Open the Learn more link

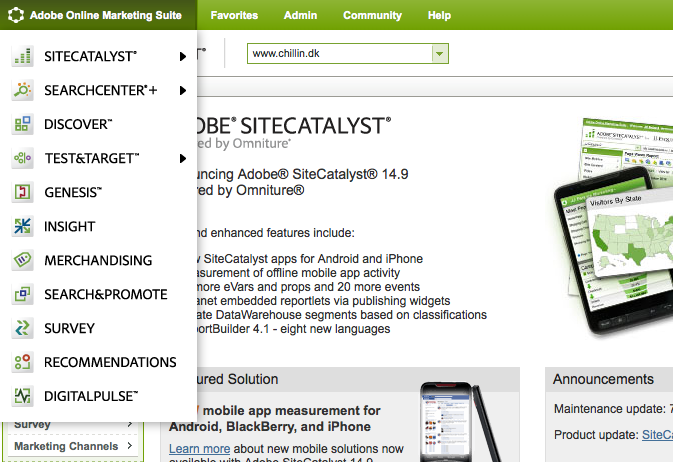coord(200,449)
